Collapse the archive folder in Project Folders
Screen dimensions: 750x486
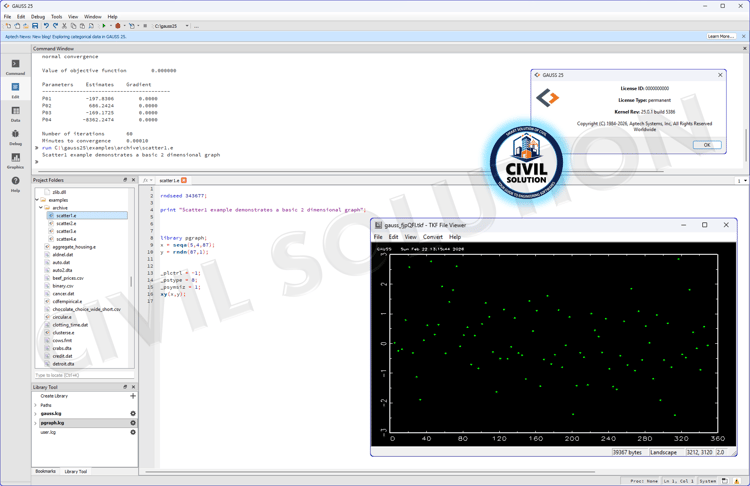click(x=41, y=208)
